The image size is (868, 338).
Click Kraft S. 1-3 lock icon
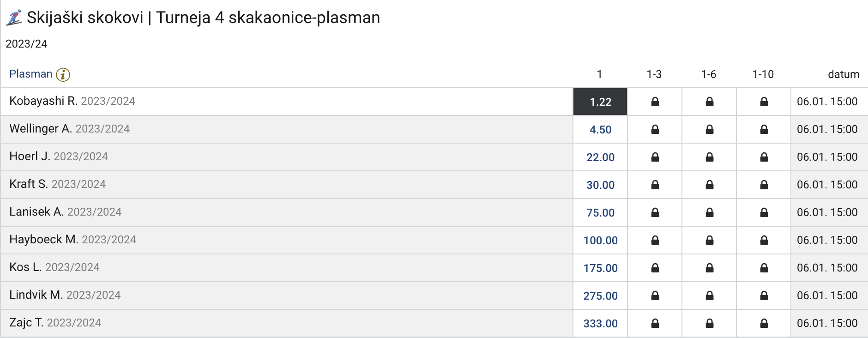[x=655, y=185]
